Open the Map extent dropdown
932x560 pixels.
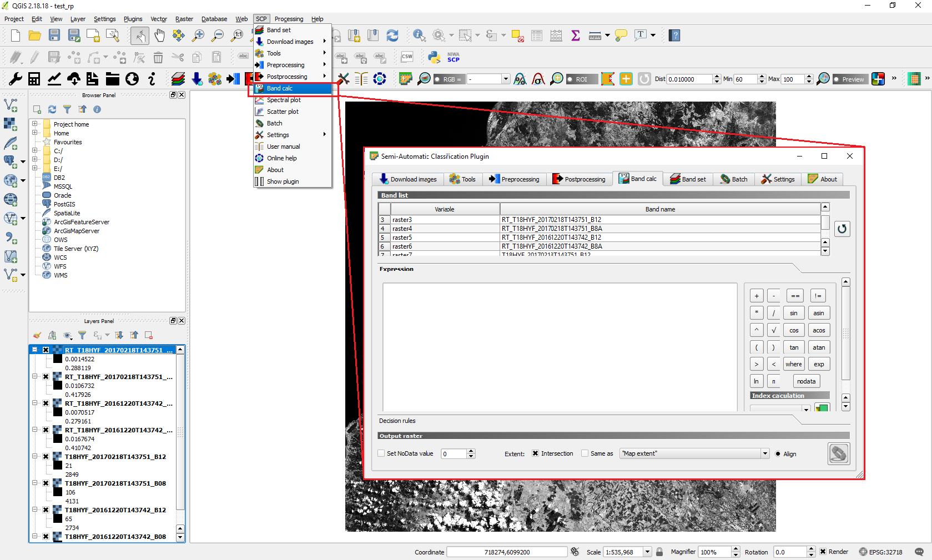click(x=765, y=453)
